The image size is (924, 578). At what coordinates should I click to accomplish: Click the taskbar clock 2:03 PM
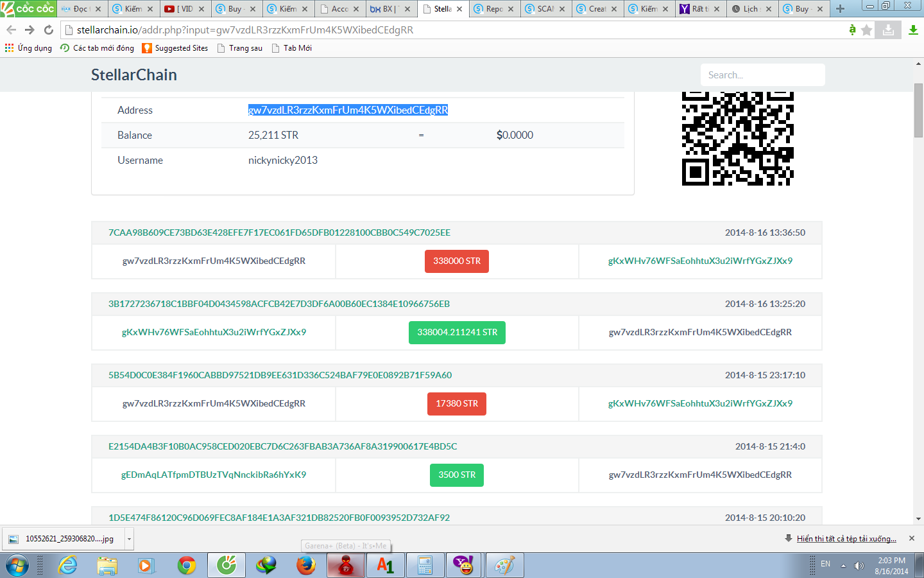click(892, 566)
